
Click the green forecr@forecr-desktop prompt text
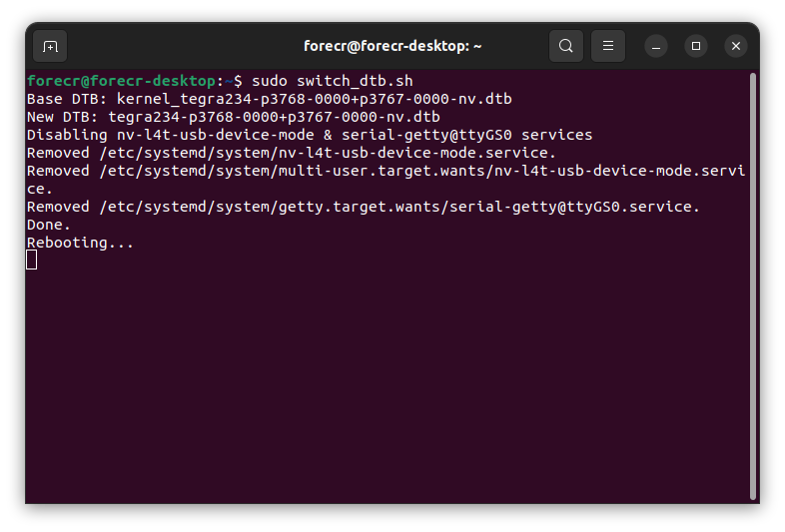click(x=121, y=81)
